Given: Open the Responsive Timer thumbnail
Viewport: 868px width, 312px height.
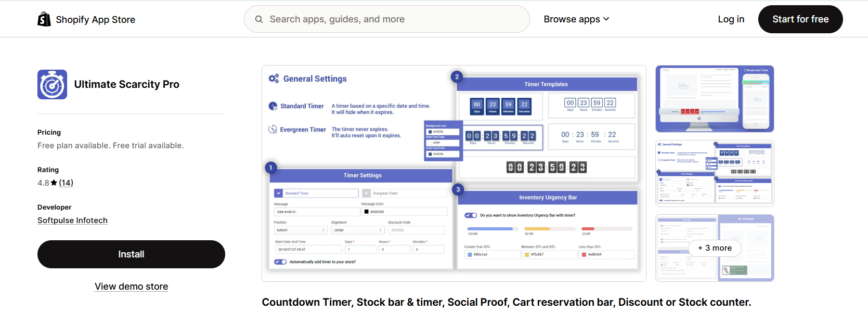Looking at the screenshot, I should pyautogui.click(x=715, y=99).
